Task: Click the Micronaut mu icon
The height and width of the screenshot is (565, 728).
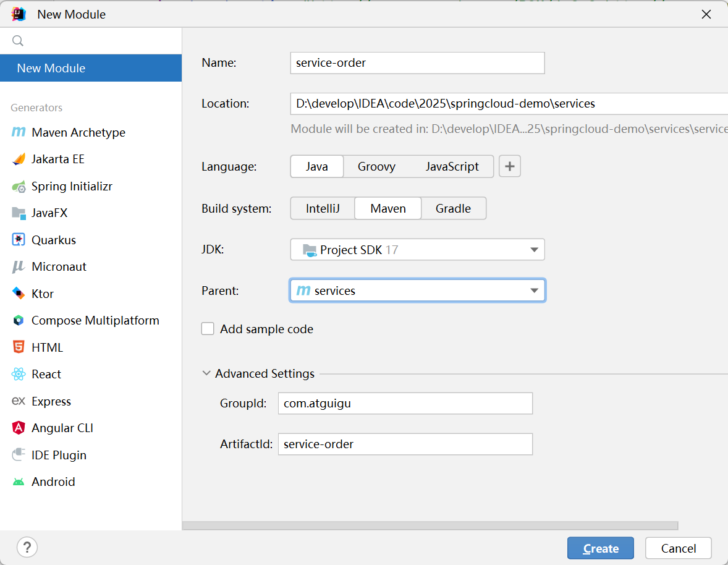Action: [x=19, y=267]
